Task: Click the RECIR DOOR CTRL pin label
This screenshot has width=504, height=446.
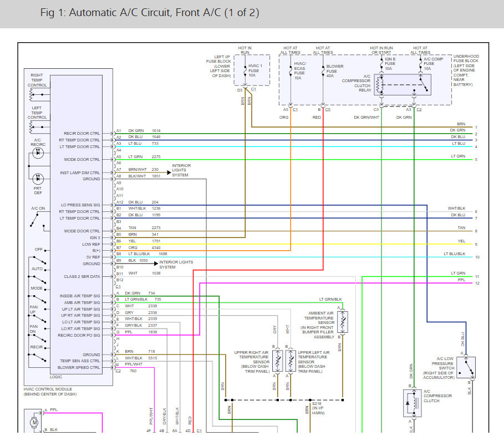Action: (x=82, y=134)
